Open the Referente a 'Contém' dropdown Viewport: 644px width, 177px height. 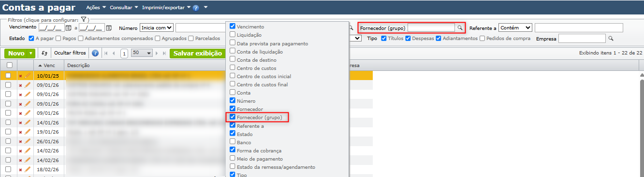point(515,28)
